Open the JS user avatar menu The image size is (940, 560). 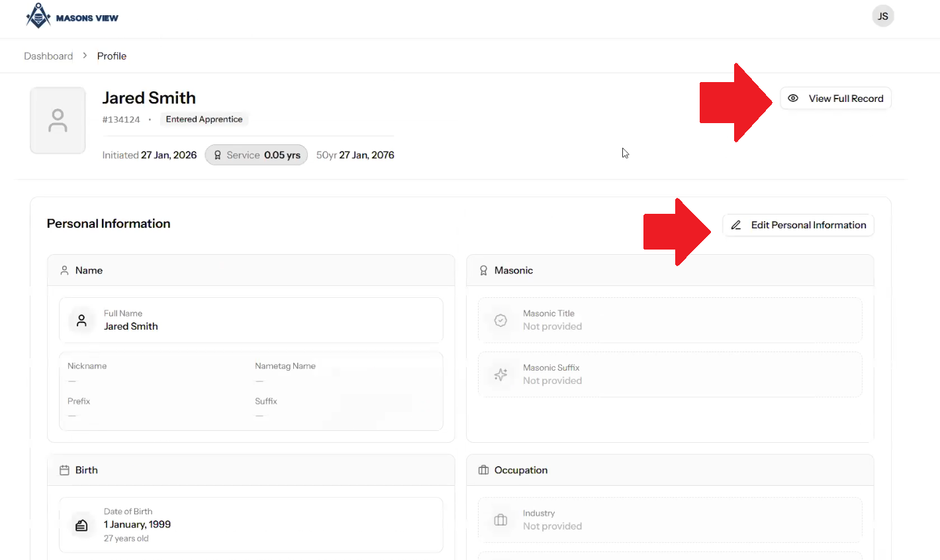pos(883,16)
